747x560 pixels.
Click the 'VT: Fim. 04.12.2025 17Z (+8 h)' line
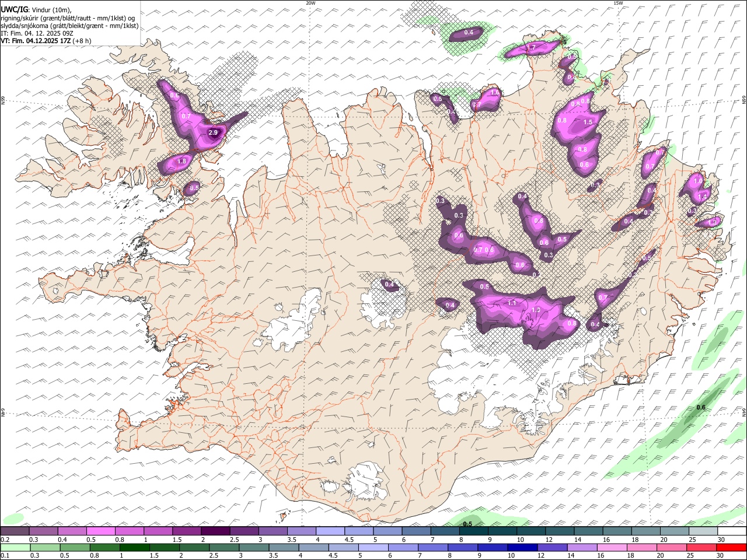(x=46, y=41)
